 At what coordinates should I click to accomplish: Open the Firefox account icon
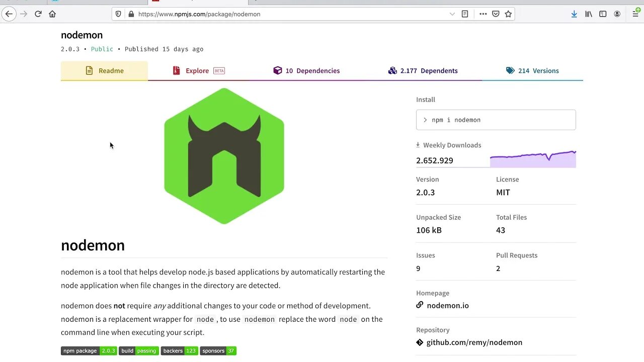point(617,14)
